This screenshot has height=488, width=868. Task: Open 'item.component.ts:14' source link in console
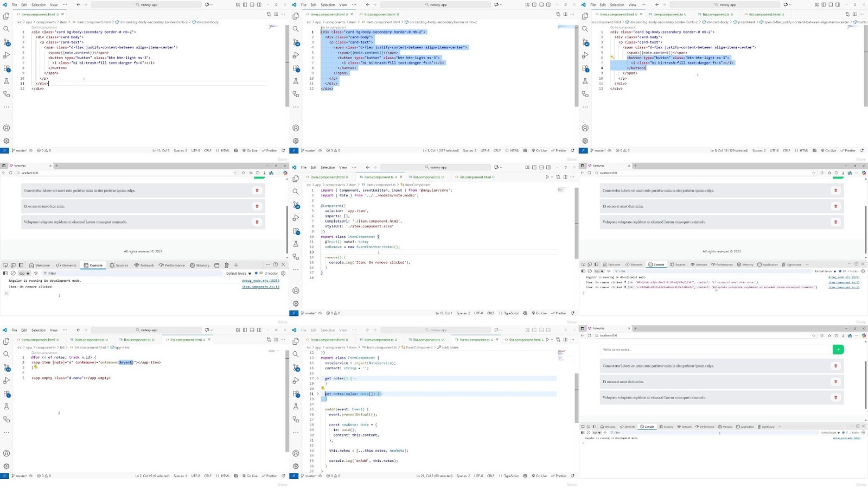(260, 287)
